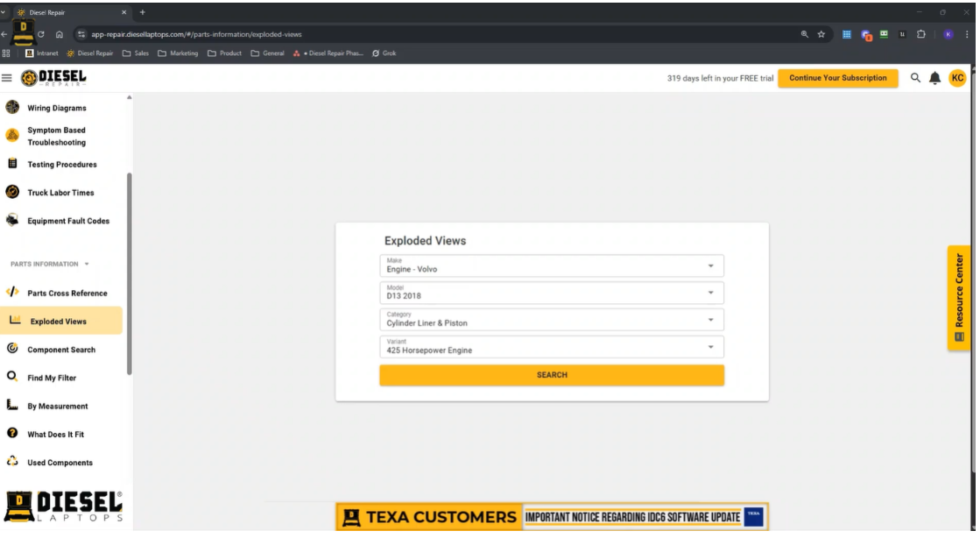Open the Diesel Repair bookmark
This screenshot has width=980, height=538.
[x=90, y=53]
